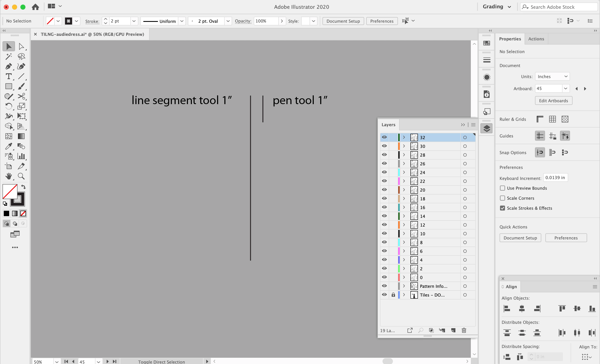Expand layer 28 disclosure arrow
The height and width of the screenshot is (364, 600).
404,155
